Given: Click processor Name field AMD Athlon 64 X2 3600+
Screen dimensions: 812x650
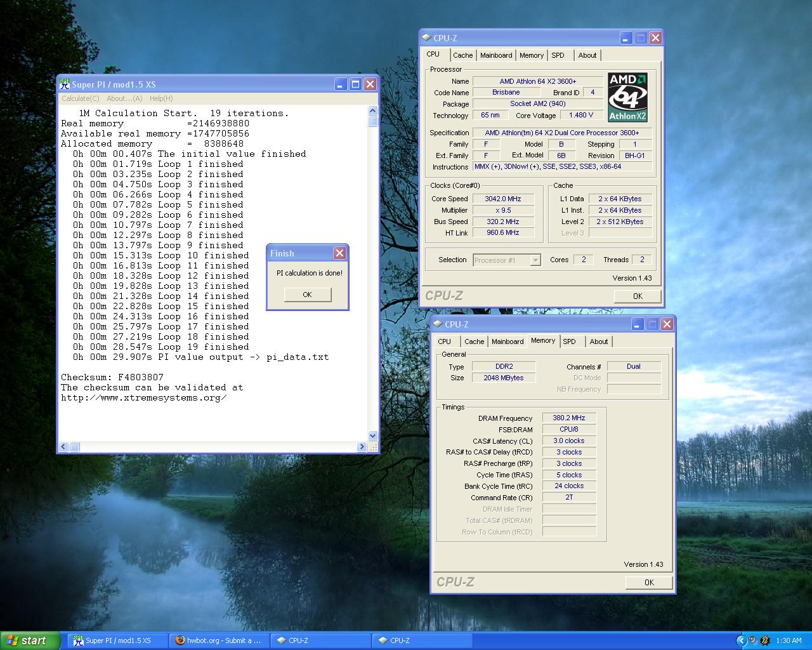Looking at the screenshot, I should coord(538,81).
